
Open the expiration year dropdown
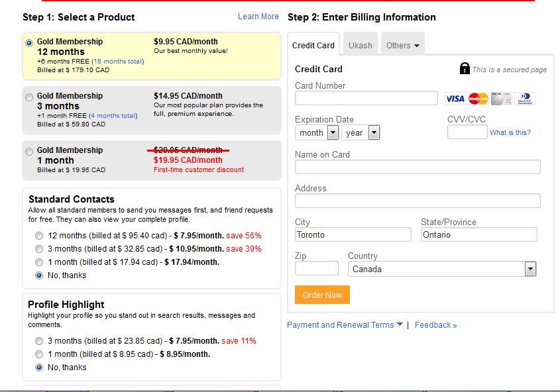click(x=361, y=133)
